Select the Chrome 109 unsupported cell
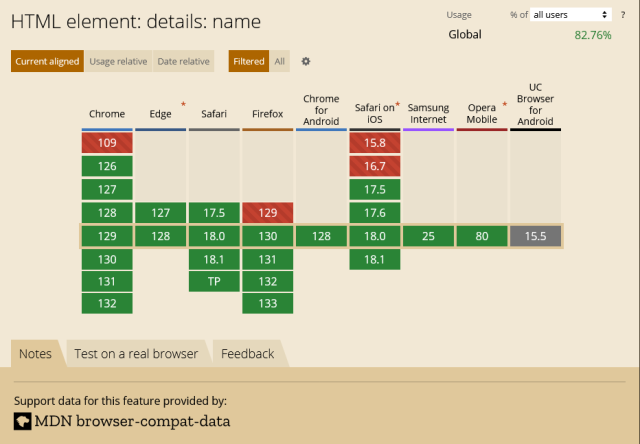Screen dimensions: 640x444 tap(107, 143)
